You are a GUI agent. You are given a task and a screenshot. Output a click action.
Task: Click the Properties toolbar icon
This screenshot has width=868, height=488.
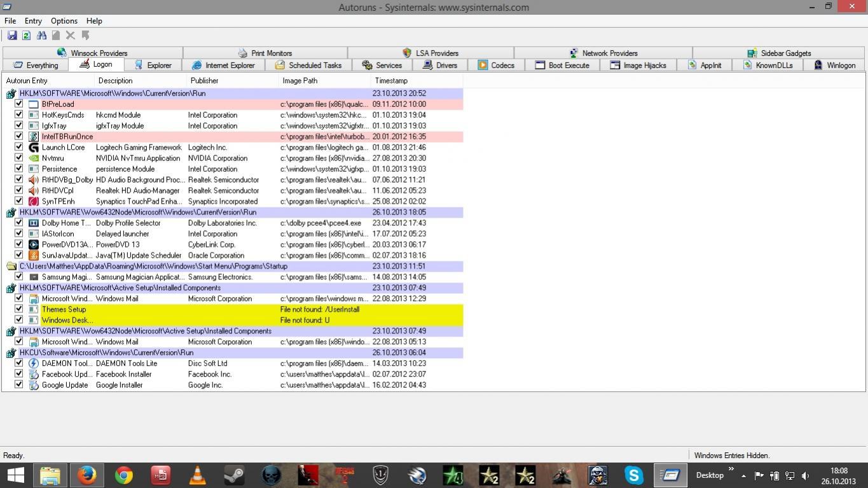coord(56,36)
